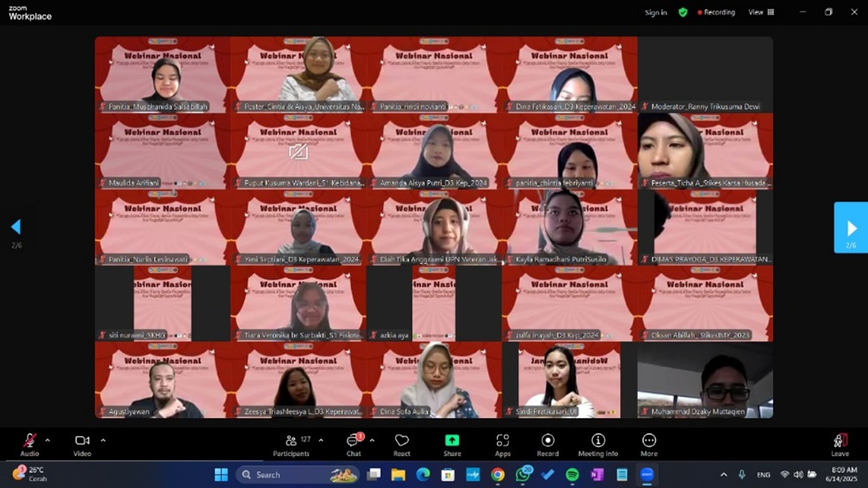This screenshot has width=868, height=488.
Task: Click the Sign in link
Action: tap(656, 13)
